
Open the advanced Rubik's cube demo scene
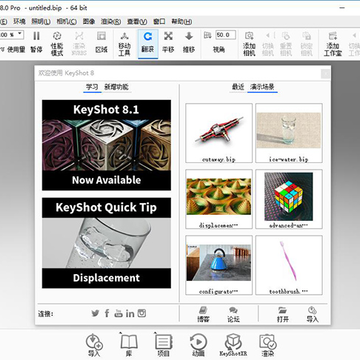pyautogui.click(x=289, y=199)
